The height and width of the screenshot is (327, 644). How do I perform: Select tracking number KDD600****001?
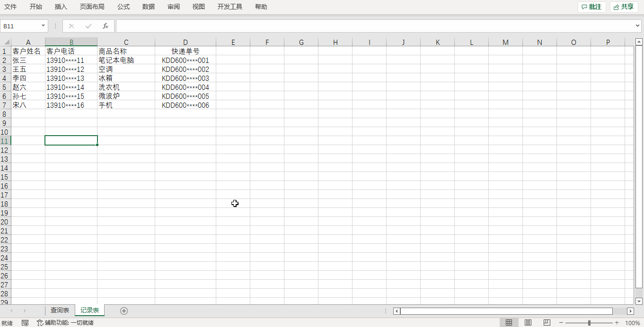(185, 60)
